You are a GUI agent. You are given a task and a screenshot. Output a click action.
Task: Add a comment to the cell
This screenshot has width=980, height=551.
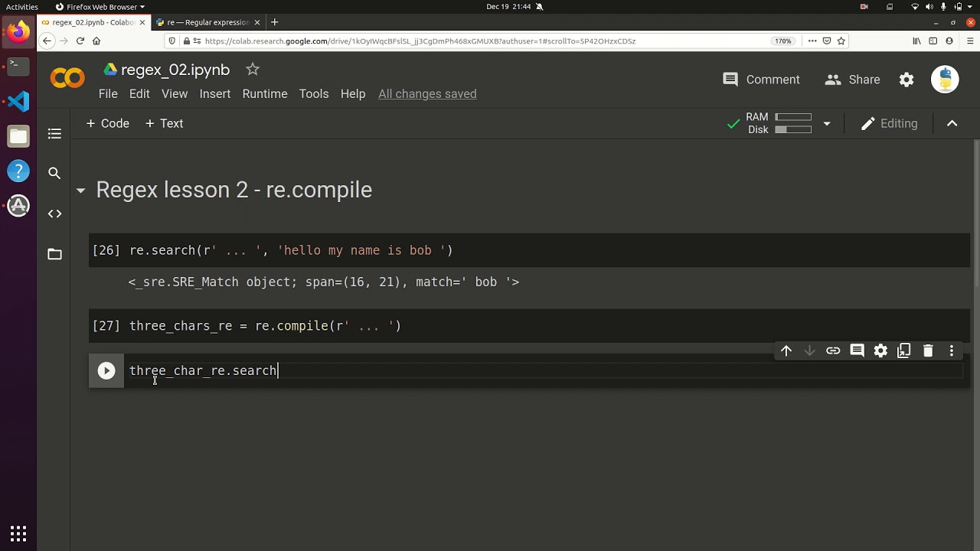[x=857, y=350]
